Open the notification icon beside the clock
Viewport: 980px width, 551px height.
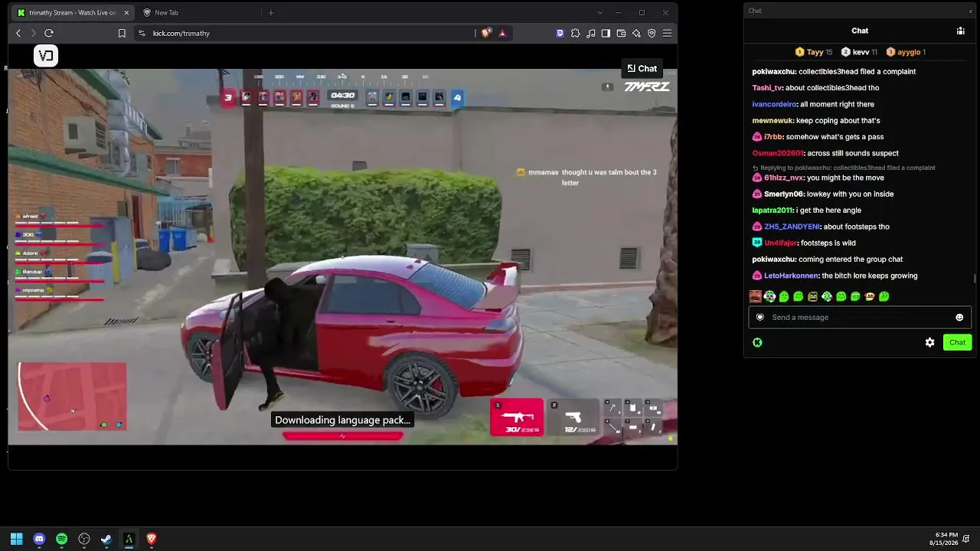tap(967, 539)
